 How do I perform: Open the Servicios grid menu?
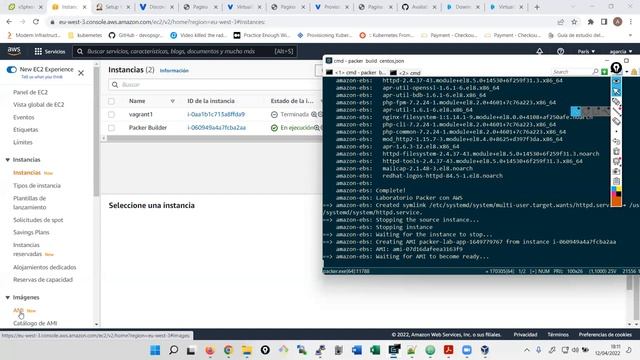50,51
